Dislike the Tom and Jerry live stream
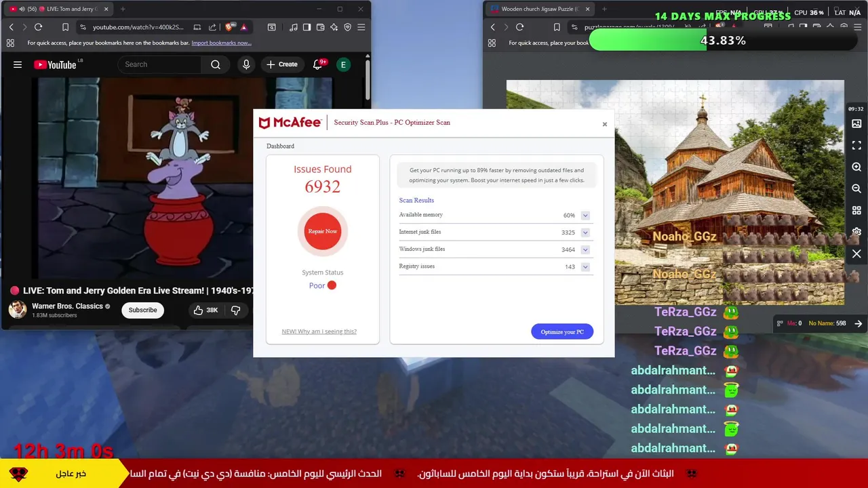The image size is (868, 488). tap(235, 310)
